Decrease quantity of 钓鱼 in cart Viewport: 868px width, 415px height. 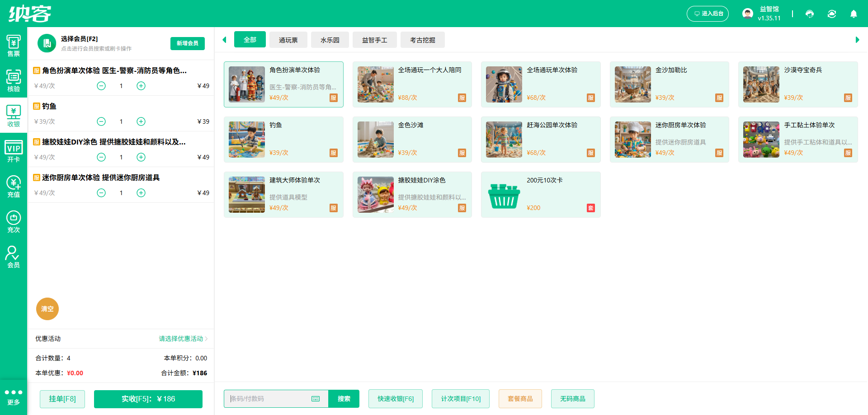(101, 121)
